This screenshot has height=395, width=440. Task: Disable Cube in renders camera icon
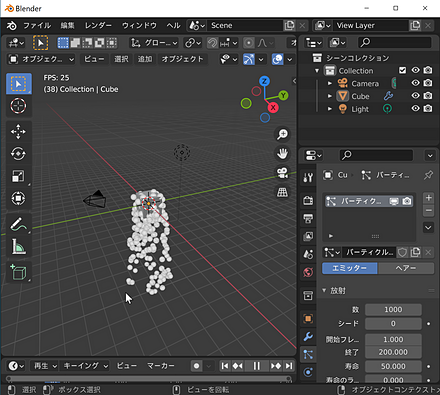(x=428, y=96)
